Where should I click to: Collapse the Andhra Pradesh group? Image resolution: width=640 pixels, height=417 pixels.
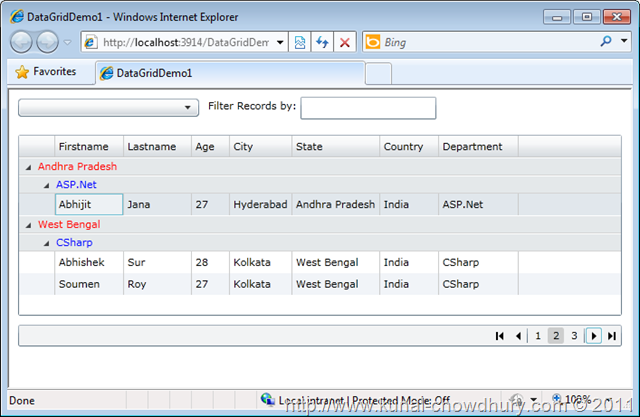(x=28, y=167)
